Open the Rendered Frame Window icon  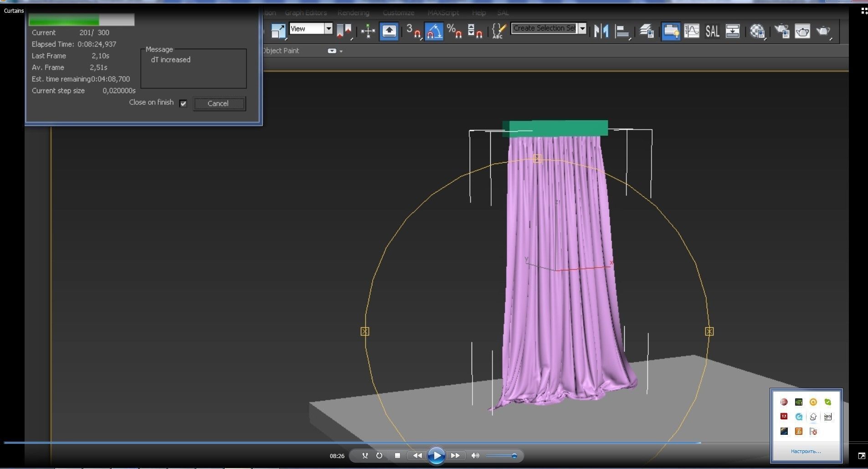pyautogui.click(x=802, y=31)
